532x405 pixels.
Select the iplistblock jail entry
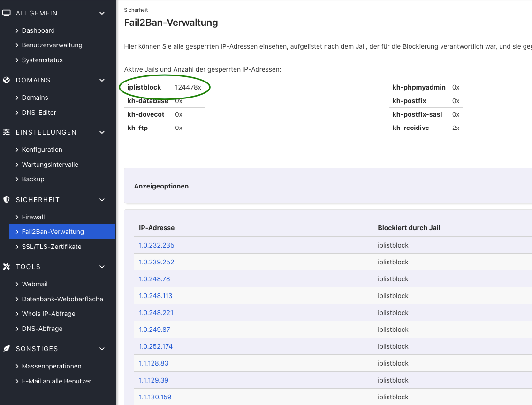tap(144, 87)
